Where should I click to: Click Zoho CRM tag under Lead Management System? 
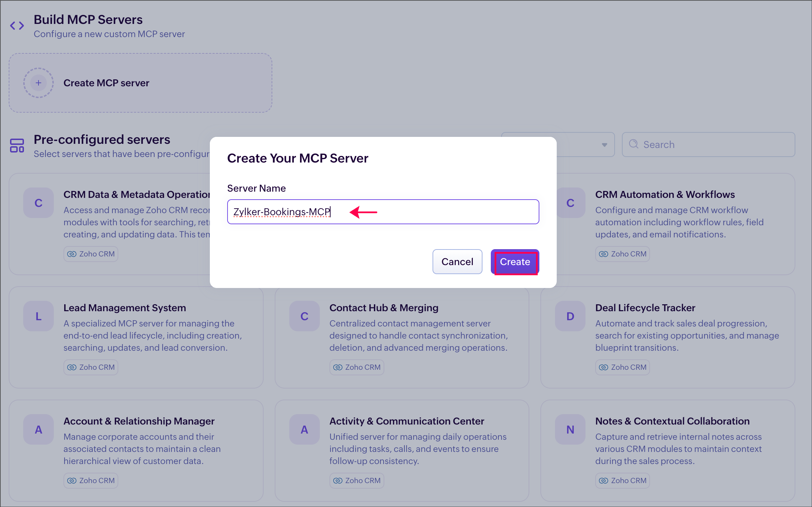(x=91, y=367)
